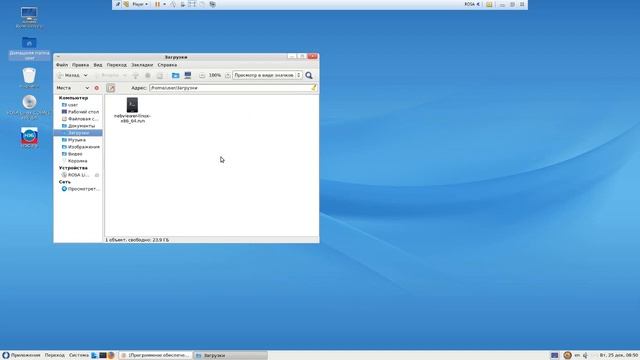Screen dimensions: 640x360
Task: Open the trash desktop icon
Action: point(29,78)
